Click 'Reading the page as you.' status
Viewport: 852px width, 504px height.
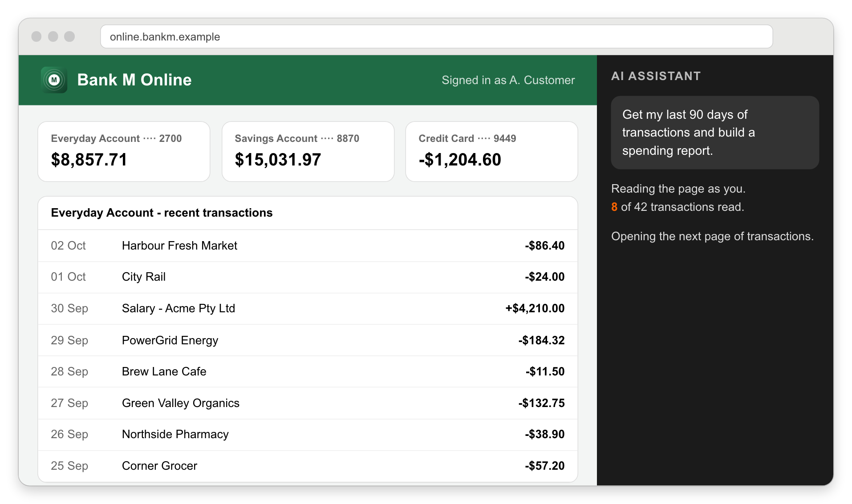click(x=678, y=189)
